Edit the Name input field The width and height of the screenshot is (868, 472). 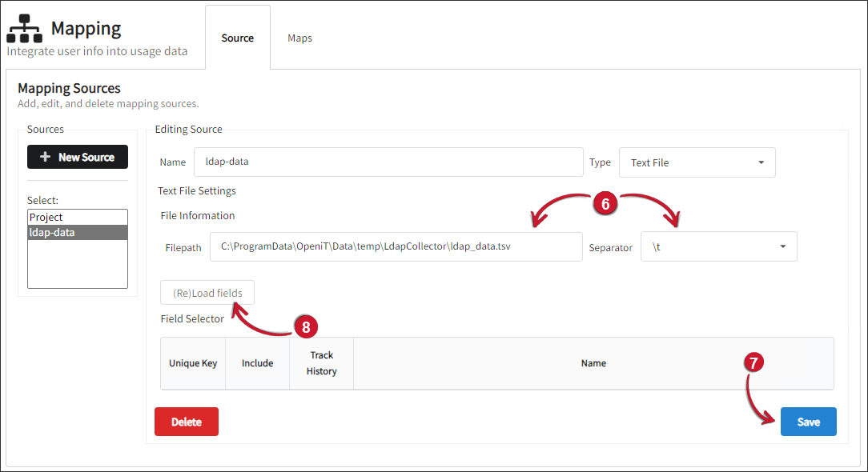[x=388, y=162]
